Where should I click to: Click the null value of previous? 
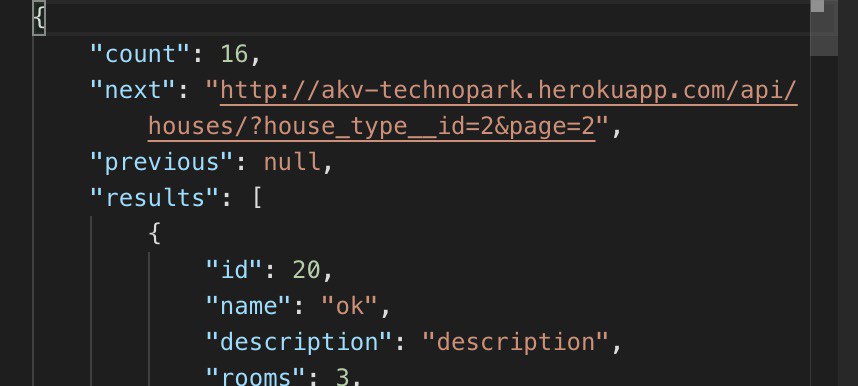292,163
